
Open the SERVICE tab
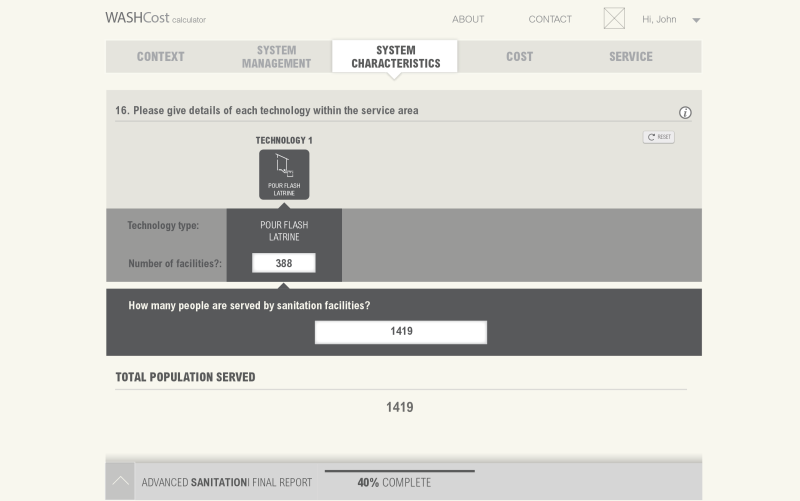631,57
